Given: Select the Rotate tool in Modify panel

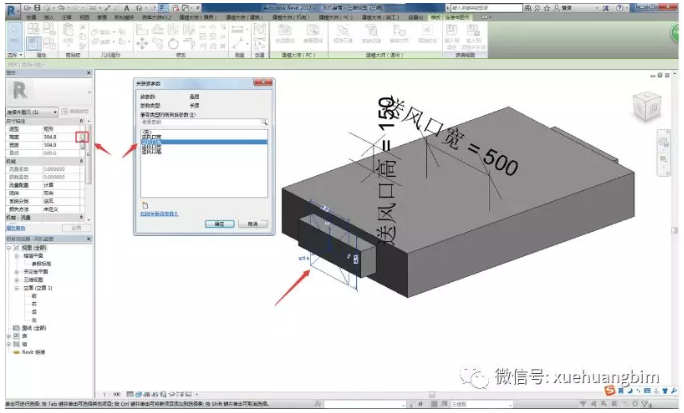Looking at the screenshot, I should tap(173, 43).
